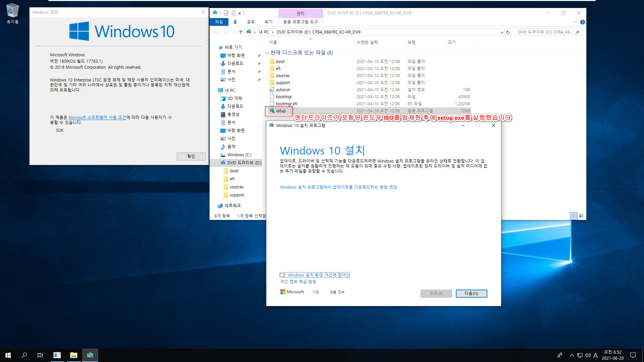Open the Recycle Bin desktop icon
This screenshot has width=644, height=362.
(13, 13)
